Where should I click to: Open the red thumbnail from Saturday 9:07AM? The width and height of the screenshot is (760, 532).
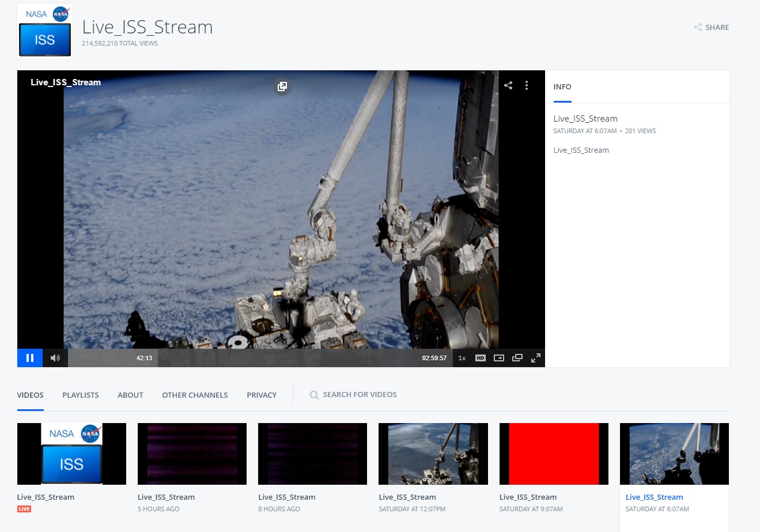pyautogui.click(x=553, y=454)
